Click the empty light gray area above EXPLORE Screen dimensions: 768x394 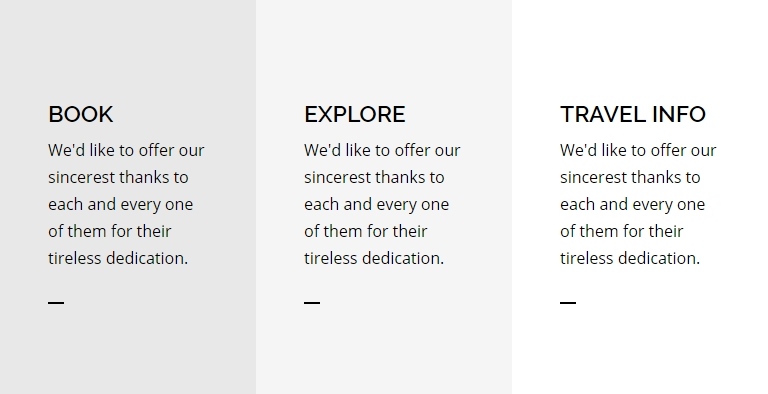pos(384,49)
